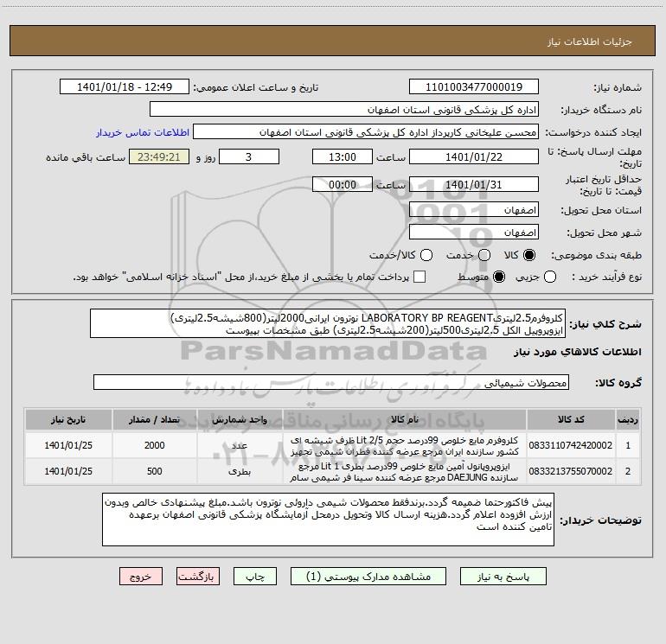Click product code 0833213755070002
The image size is (666, 644).
[571, 471]
